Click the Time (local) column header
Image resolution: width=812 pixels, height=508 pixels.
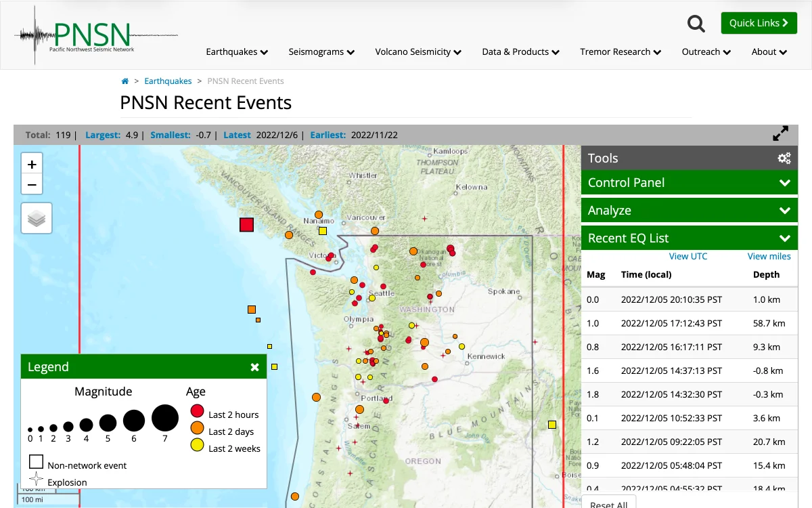(646, 275)
